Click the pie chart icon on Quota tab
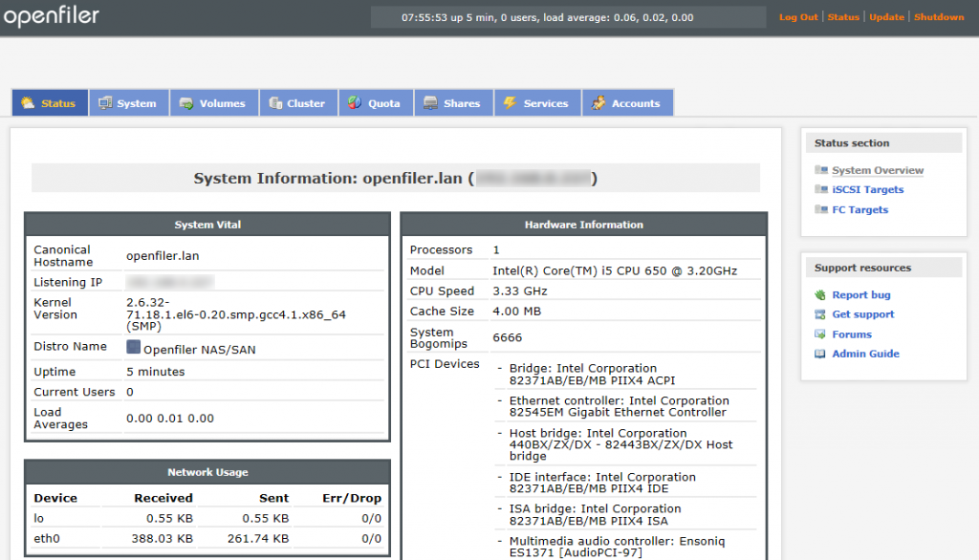Image resolution: width=979 pixels, height=560 pixels. coord(355,103)
